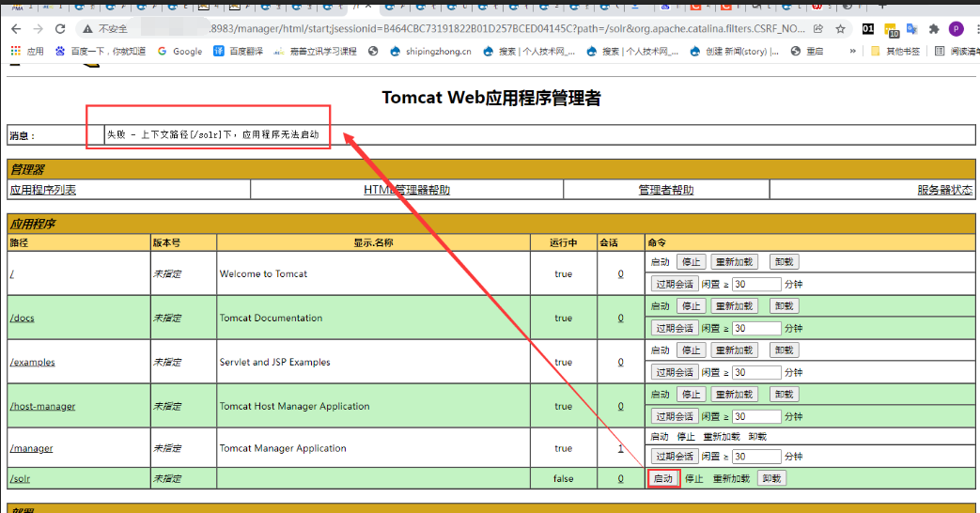980x513 pixels.
Task: Focus idle minutes field in /manager row
Action: pos(756,457)
